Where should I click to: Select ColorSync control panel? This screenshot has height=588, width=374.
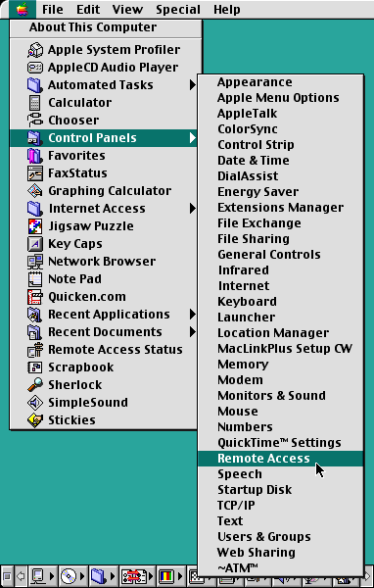(x=281, y=129)
